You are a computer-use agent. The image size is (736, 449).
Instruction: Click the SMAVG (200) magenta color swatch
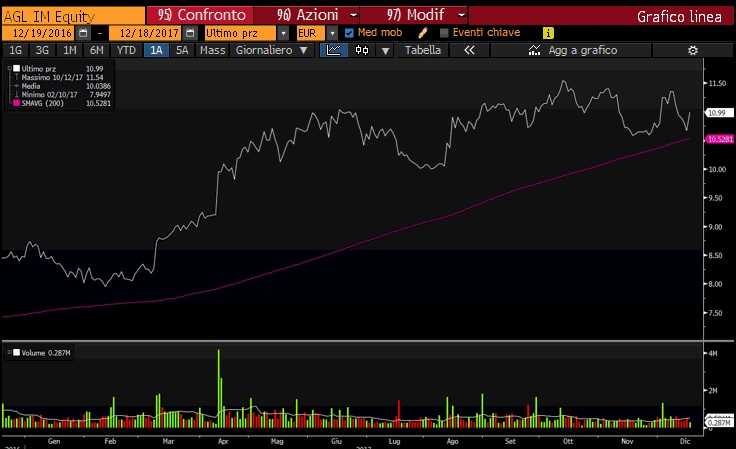16,103
